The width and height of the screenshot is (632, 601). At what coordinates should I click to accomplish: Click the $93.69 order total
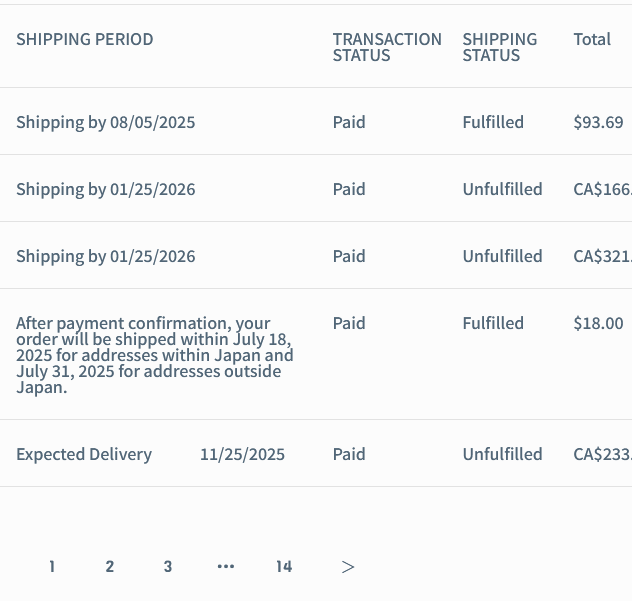point(598,123)
